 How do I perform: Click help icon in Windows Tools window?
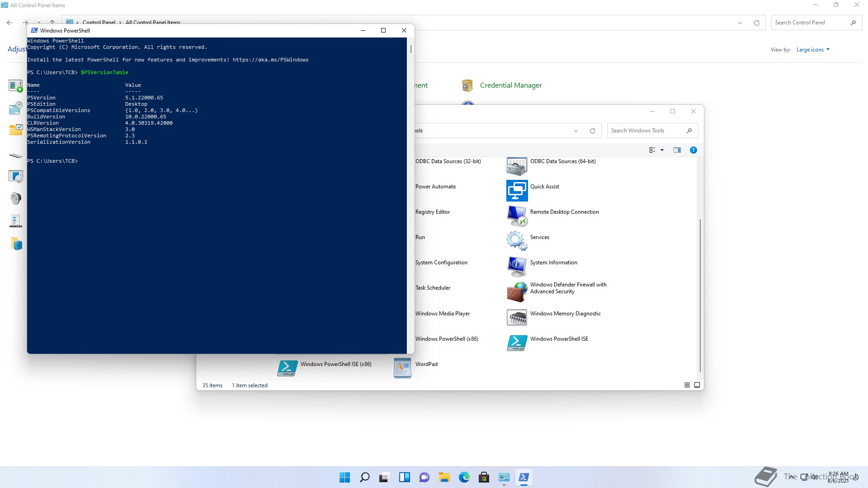pos(693,150)
